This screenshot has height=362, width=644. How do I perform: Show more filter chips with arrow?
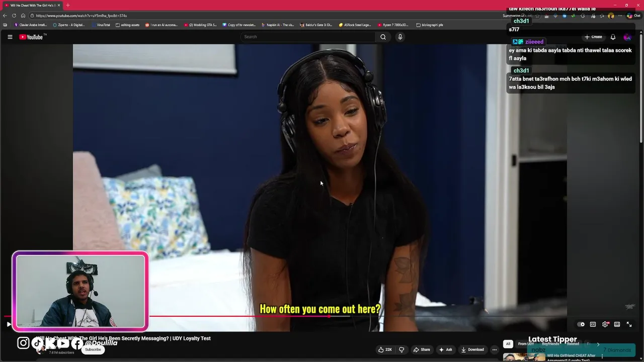click(x=598, y=344)
